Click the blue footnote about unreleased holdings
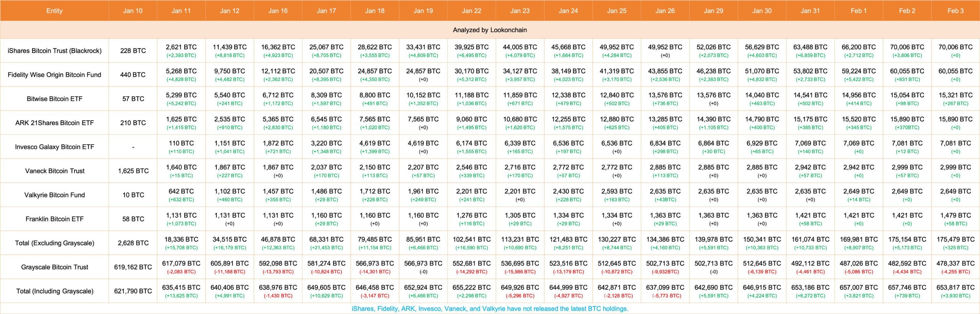The width and height of the screenshot is (980, 314). pyautogui.click(x=490, y=309)
